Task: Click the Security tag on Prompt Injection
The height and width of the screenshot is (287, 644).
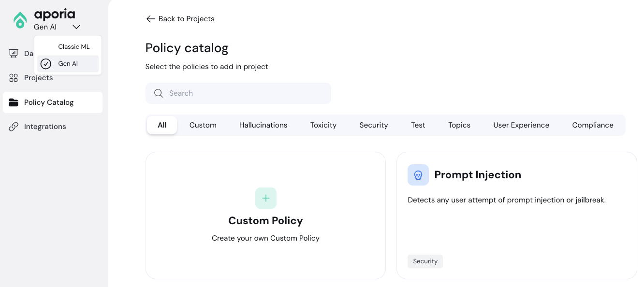Action: (425, 261)
